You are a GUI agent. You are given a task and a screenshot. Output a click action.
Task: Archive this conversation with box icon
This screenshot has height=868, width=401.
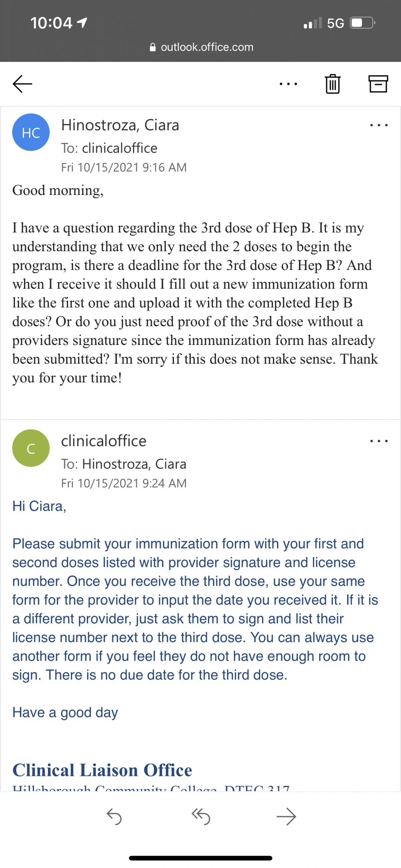pyautogui.click(x=378, y=84)
